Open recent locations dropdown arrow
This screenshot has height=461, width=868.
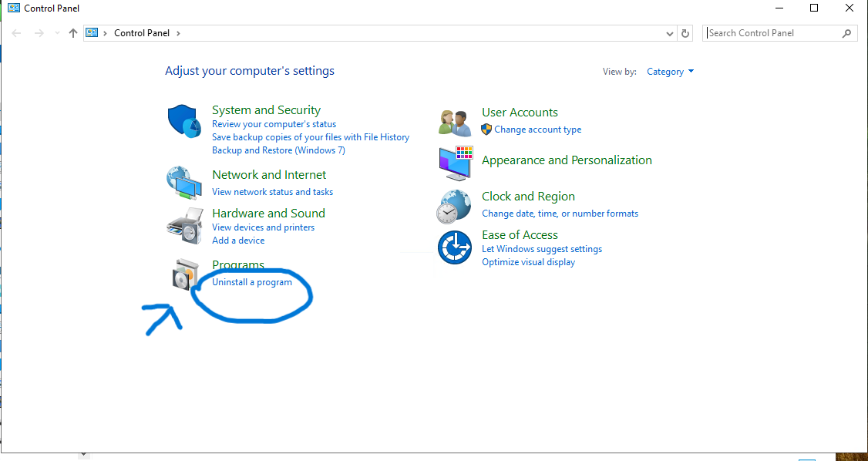(x=57, y=33)
